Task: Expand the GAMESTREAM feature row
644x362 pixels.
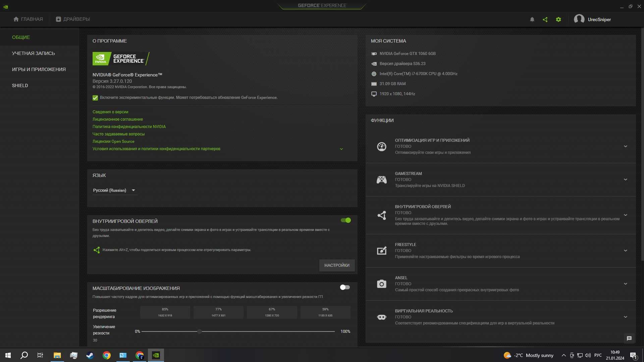Action: 626,180
